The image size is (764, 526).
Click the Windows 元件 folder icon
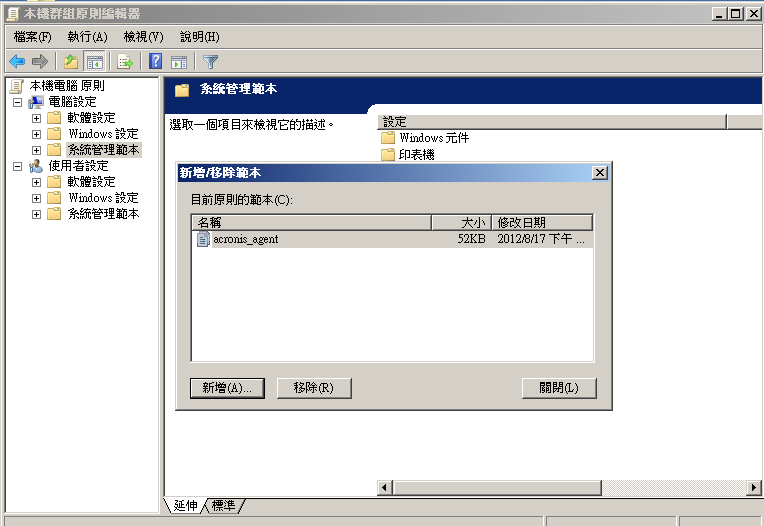(388, 138)
